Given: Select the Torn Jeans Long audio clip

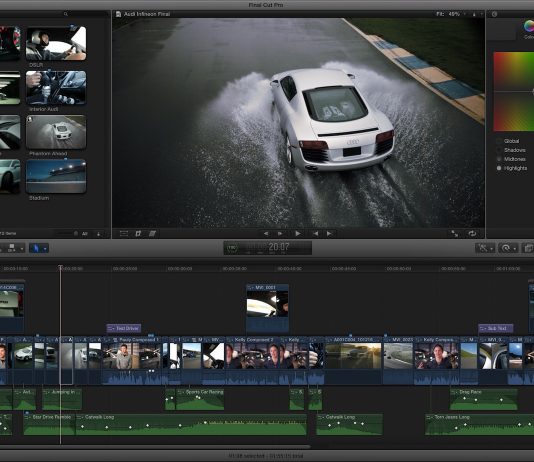Looking at the screenshot, I should click(479, 425).
